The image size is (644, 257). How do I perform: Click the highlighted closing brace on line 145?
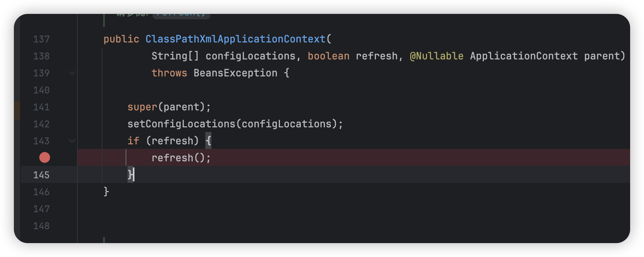point(130,175)
